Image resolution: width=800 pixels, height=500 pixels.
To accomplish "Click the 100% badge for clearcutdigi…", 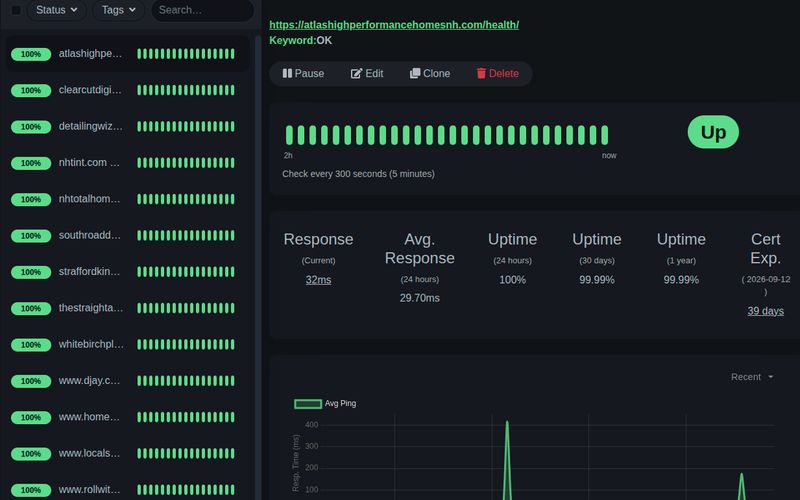I will 31,90.
